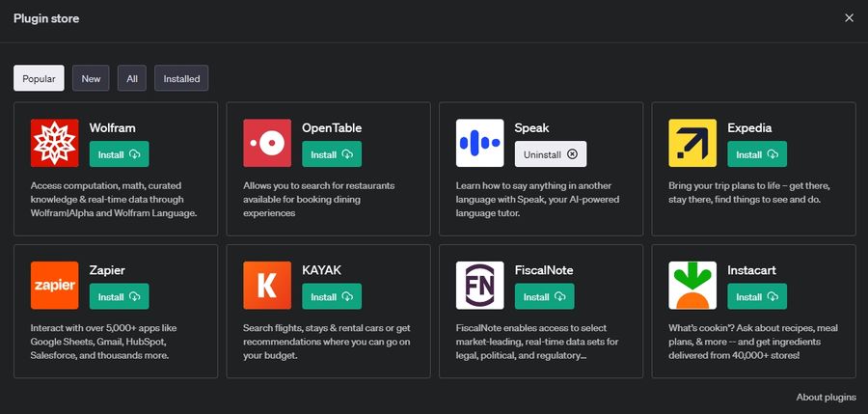Click the KAYAK plugin logo

(x=267, y=285)
